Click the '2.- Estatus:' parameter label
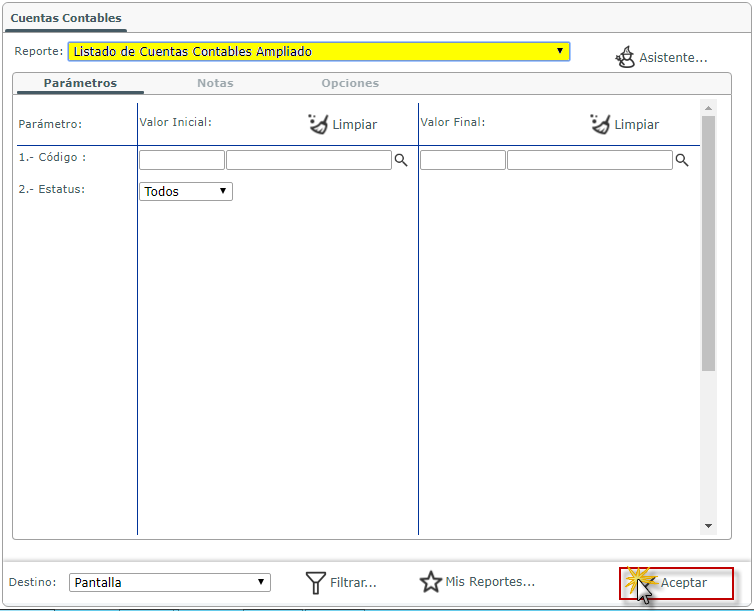754x611 pixels. 51,189
